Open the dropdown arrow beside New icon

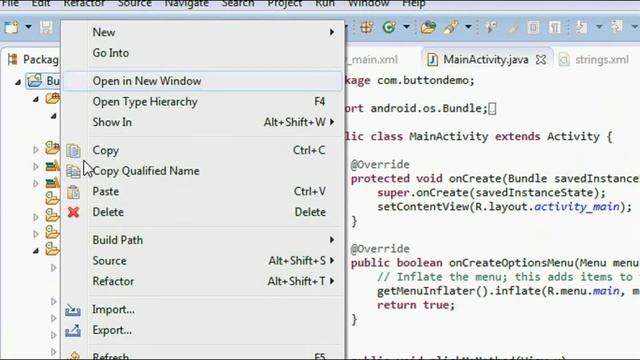[28, 27]
